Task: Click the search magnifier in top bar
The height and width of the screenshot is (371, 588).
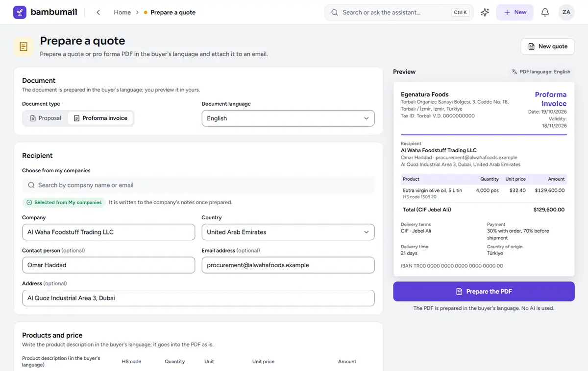Action: tap(335, 12)
